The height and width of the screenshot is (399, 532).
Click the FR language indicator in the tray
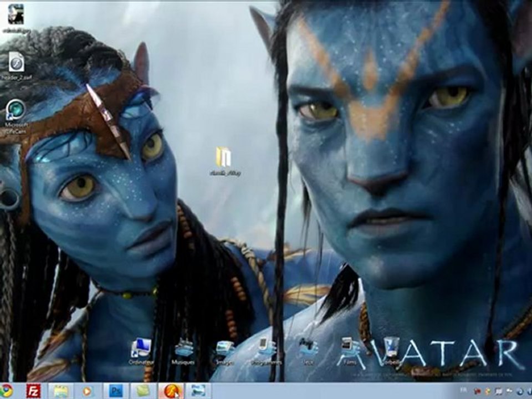click(463, 391)
